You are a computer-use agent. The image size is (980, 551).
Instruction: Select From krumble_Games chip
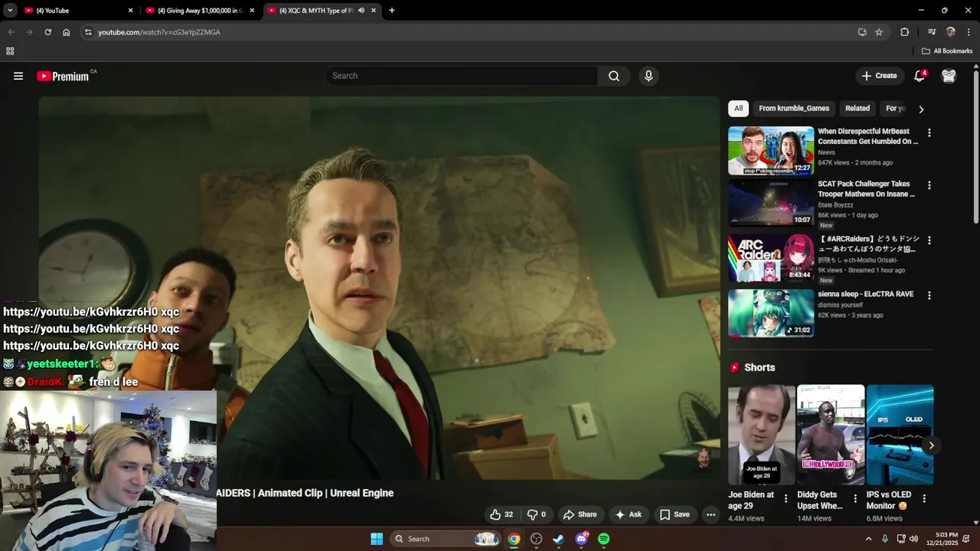pyautogui.click(x=794, y=109)
